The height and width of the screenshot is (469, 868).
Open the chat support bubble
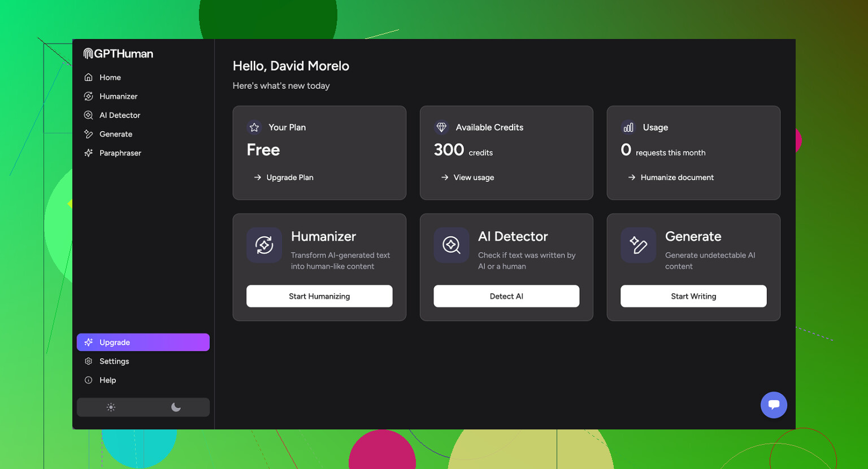[774, 405]
